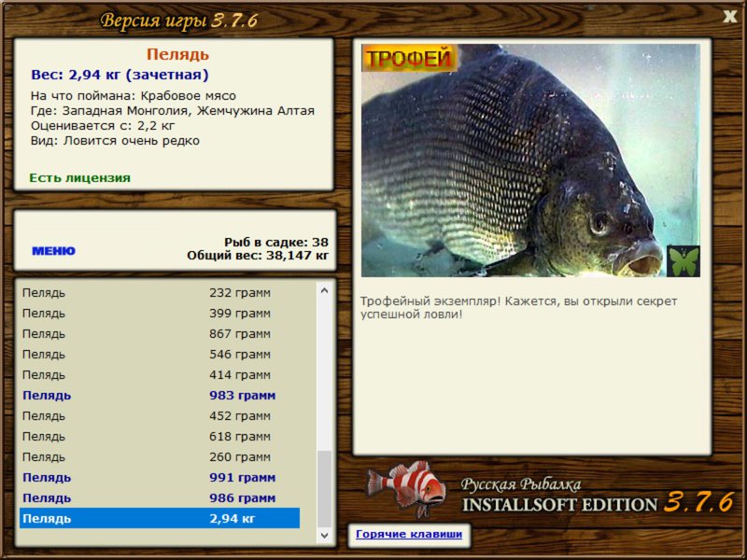Close the window with the X button
The height and width of the screenshot is (560, 747).
729,17
